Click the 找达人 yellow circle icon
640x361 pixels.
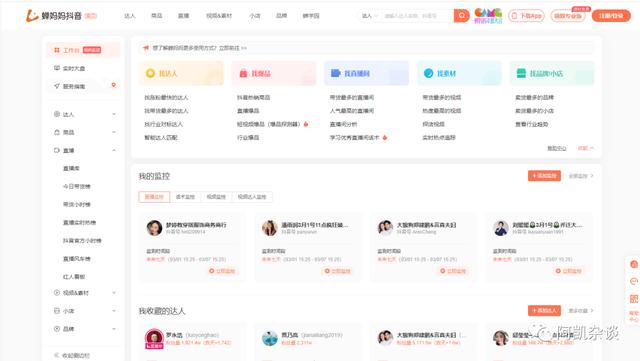coord(150,73)
